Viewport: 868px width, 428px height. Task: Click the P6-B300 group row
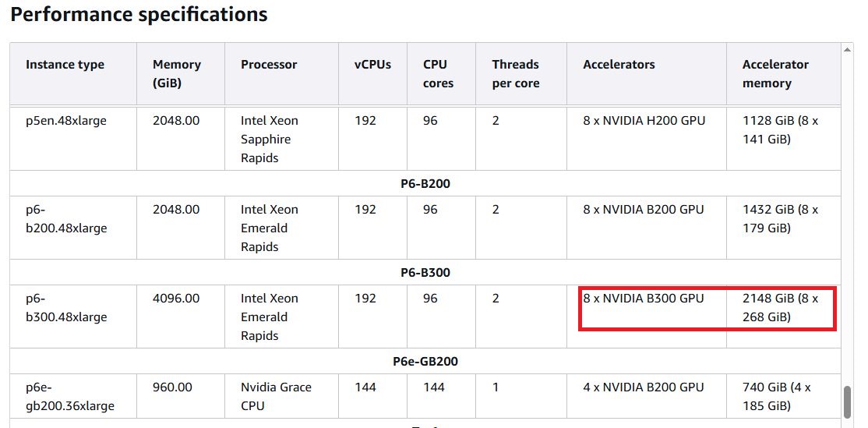[425, 273]
